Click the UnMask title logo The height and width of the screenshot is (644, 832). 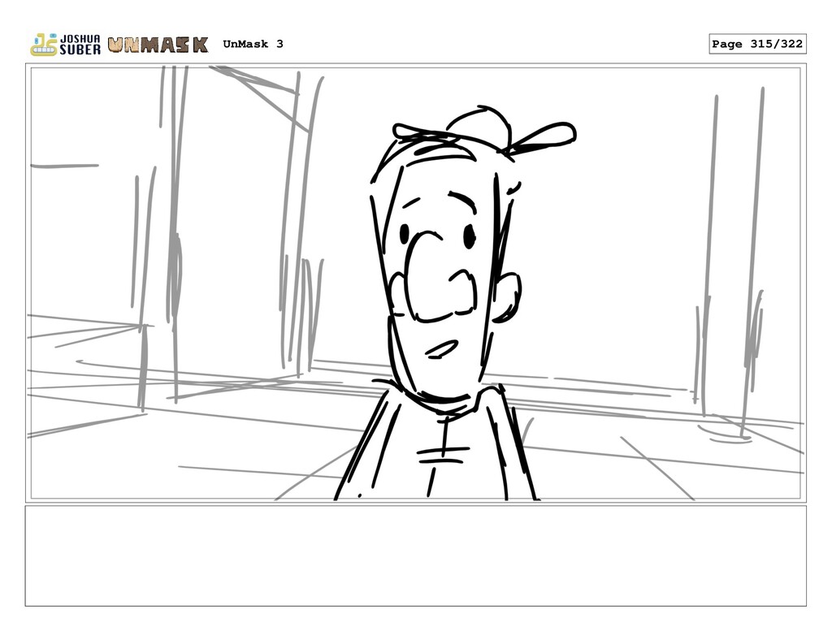point(158,45)
